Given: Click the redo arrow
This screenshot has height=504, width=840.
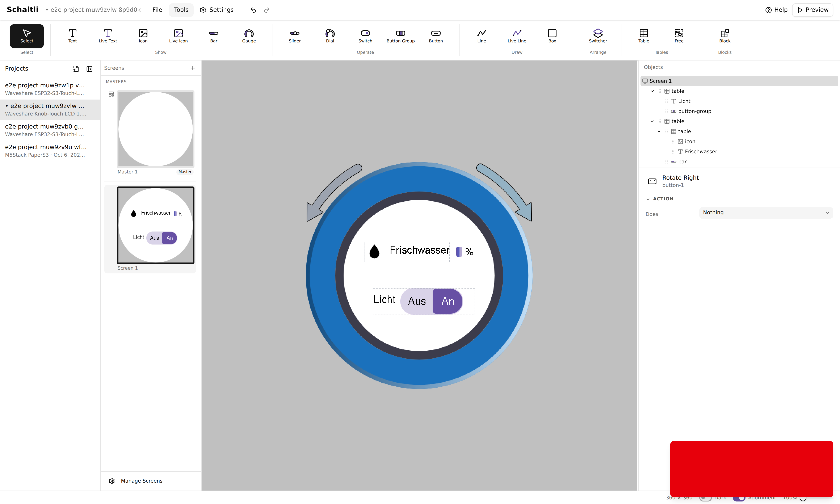Looking at the screenshot, I should point(266,10).
